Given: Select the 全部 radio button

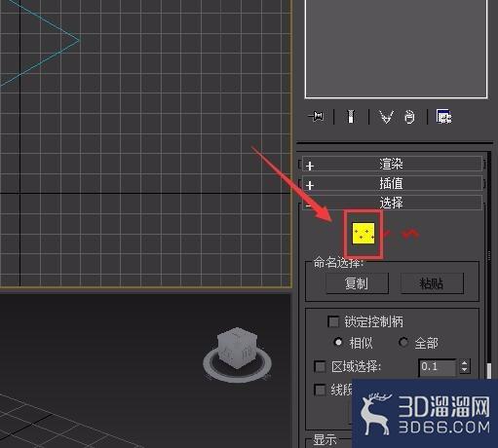Looking at the screenshot, I should [403, 342].
